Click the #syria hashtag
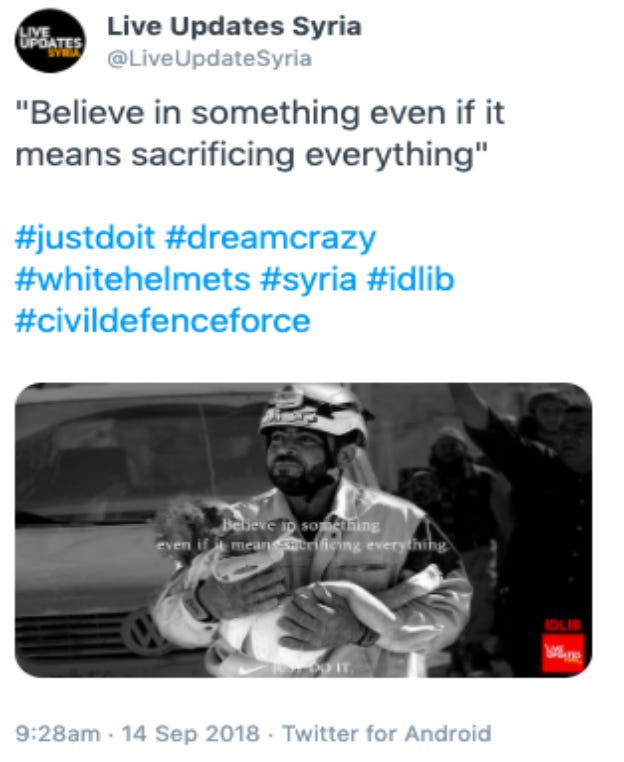The width and height of the screenshot is (624, 762). point(309,280)
